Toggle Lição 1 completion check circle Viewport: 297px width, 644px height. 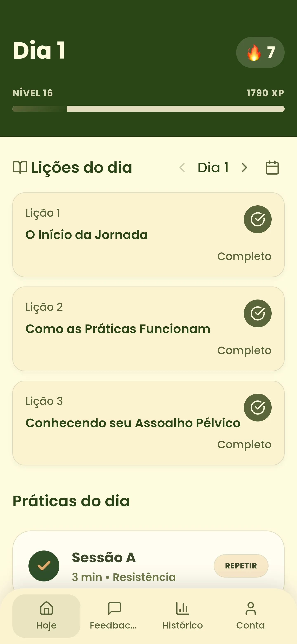(x=258, y=219)
